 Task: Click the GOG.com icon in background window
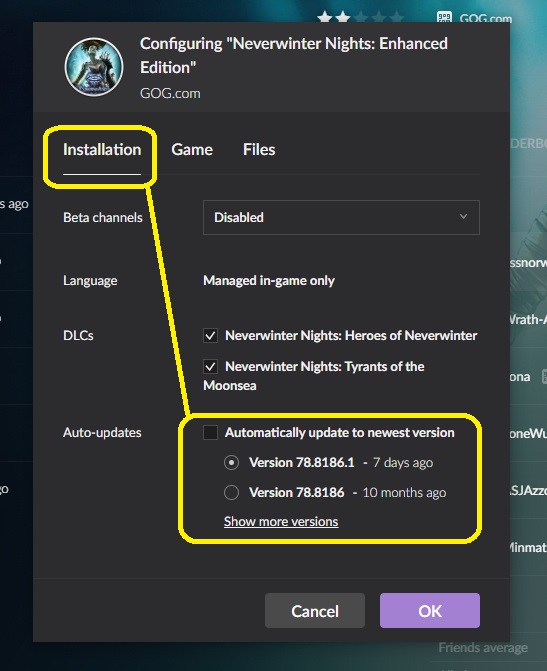(444, 18)
